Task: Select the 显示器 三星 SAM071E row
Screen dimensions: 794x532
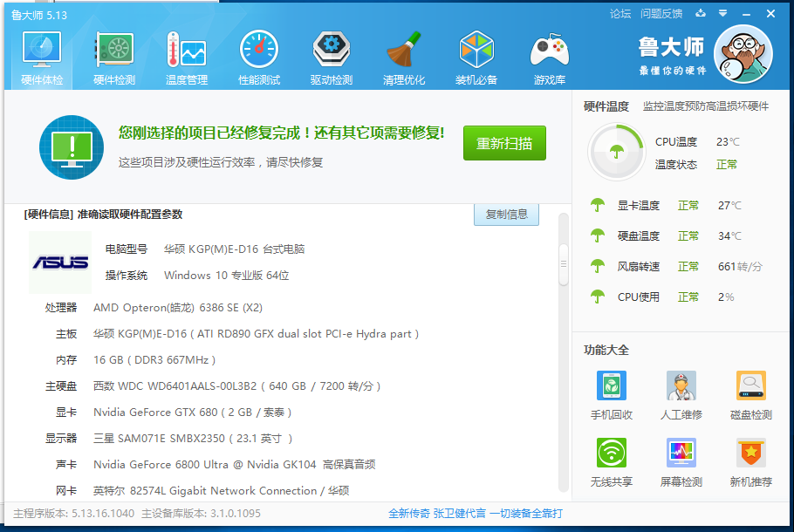Action: [x=169, y=439]
